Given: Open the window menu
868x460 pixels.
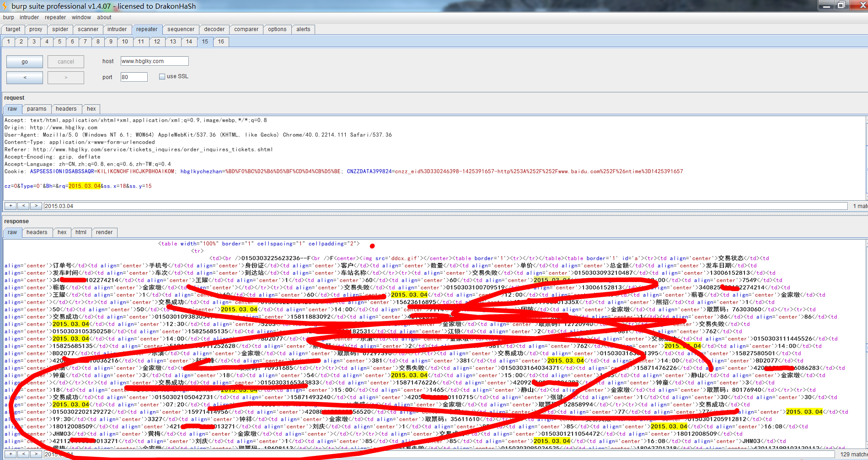Looking at the screenshot, I should click(x=81, y=17).
